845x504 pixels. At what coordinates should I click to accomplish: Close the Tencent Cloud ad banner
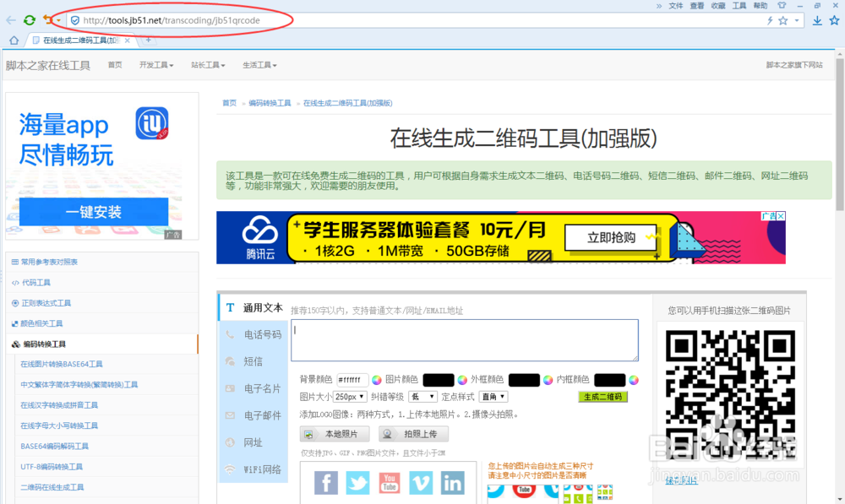click(781, 216)
